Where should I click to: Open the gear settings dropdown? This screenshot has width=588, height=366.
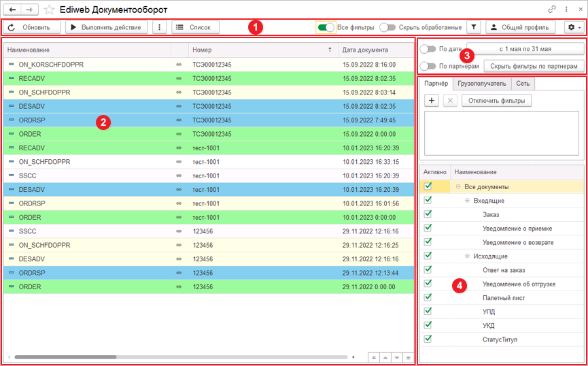pyautogui.click(x=574, y=27)
